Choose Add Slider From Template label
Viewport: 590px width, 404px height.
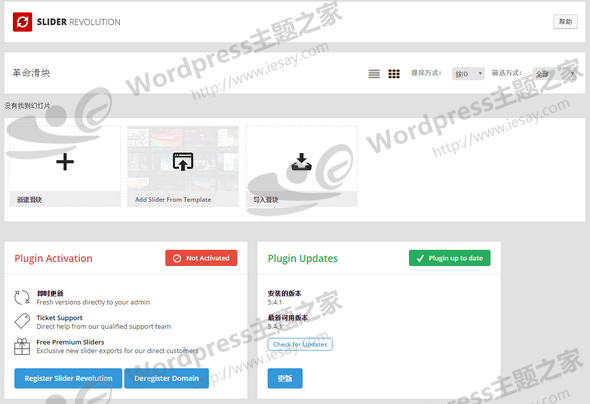click(173, 200)
